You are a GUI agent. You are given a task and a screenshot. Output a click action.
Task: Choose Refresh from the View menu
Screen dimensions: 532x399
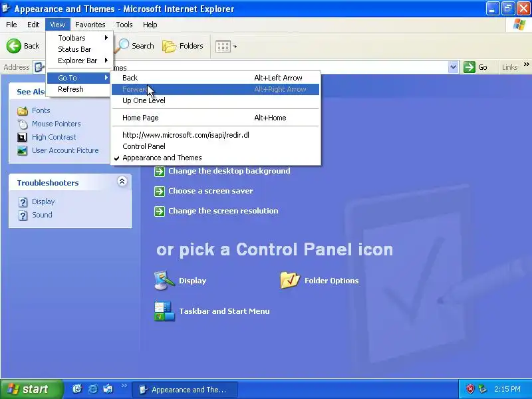78,89
